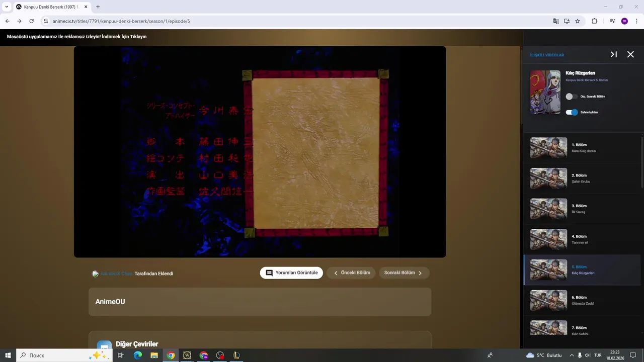Screen dimensions: 644x362
Task: Click the People icon on the taskbar
Action: 490,355
